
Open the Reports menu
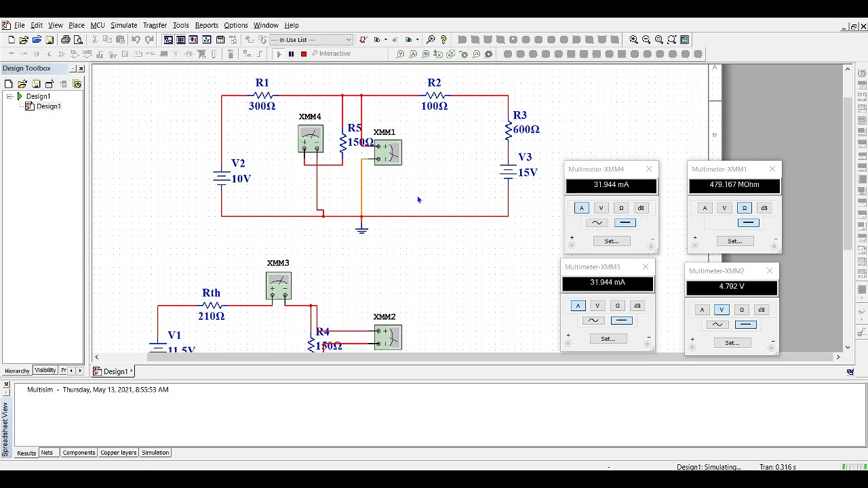click(x=207, y=25)
